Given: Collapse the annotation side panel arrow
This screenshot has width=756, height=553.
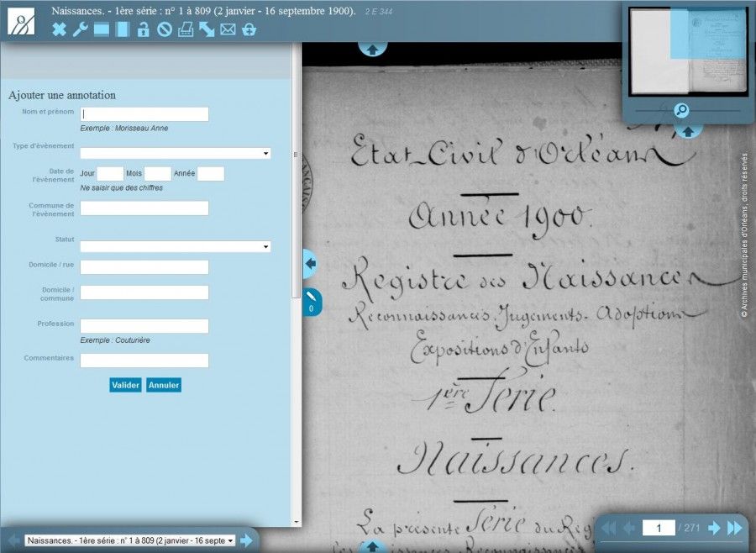Looking at the screenshot, I should point(310,264).
